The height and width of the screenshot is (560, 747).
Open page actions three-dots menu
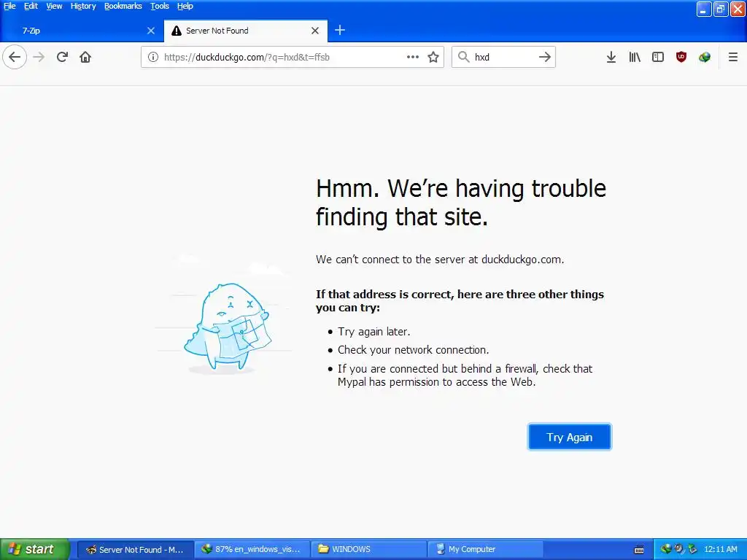413,57
